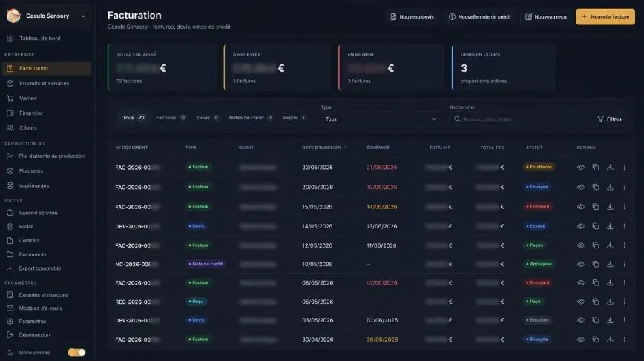Open Facturation in the sidebar

point(47,68)
